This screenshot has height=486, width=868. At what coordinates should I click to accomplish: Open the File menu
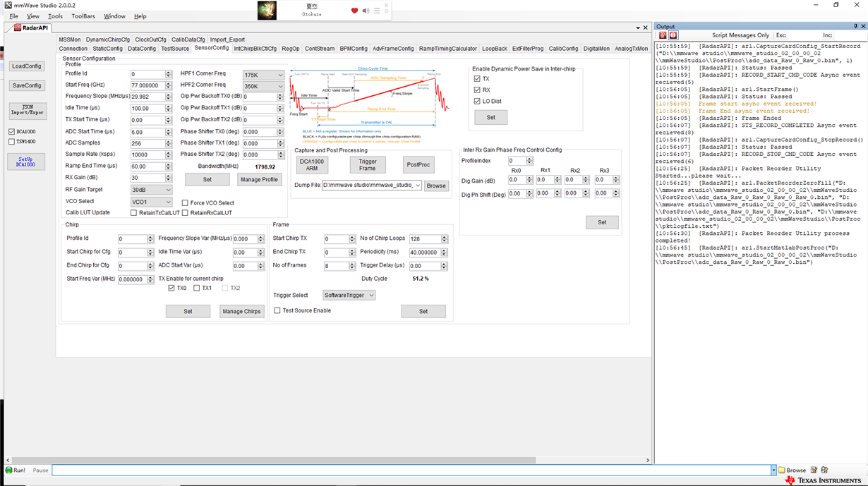point(13,16)
